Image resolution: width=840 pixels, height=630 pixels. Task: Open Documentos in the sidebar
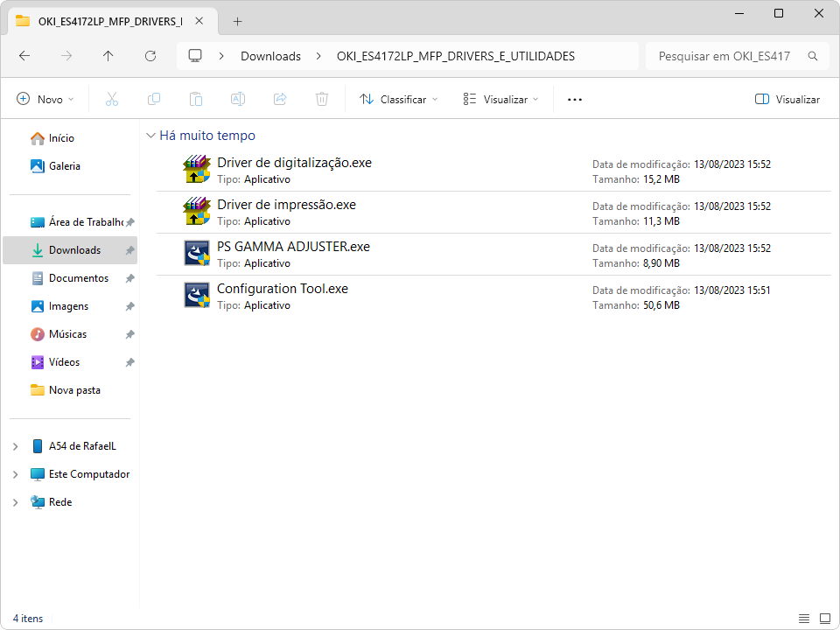[x=70, y=278]
